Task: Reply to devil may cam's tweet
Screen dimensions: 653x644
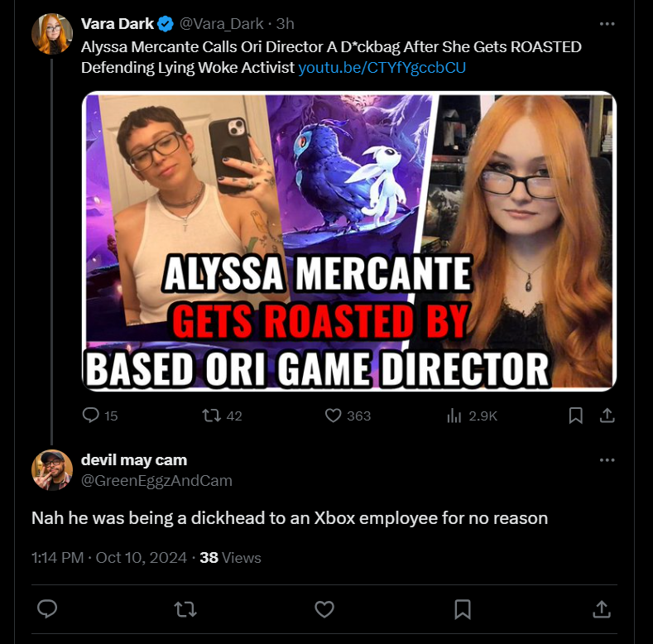Action: point(47,609)
